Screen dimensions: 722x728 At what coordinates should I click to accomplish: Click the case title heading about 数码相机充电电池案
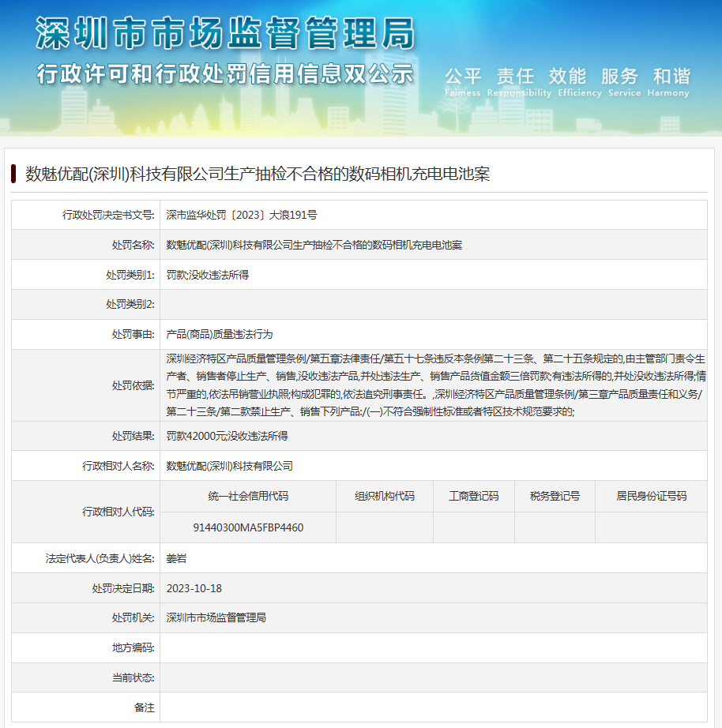[258, 174]
